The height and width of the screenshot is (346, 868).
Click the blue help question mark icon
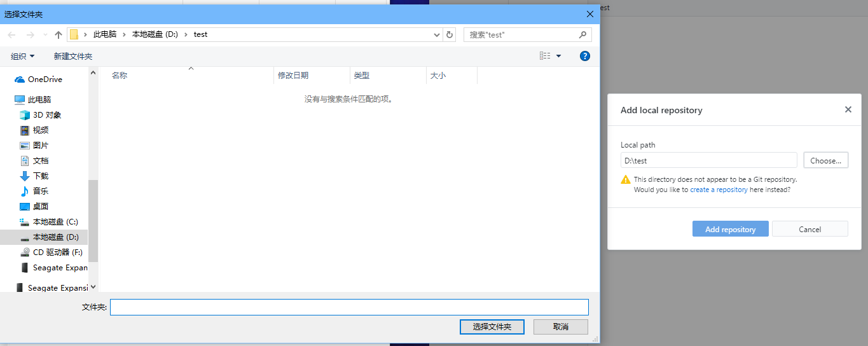pyautogui.click(x=585, y=56)
